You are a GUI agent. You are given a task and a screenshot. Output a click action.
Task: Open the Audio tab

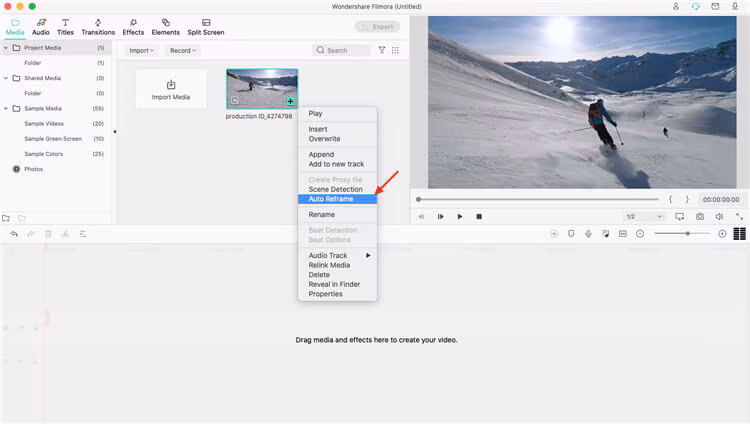pos(41,27)
